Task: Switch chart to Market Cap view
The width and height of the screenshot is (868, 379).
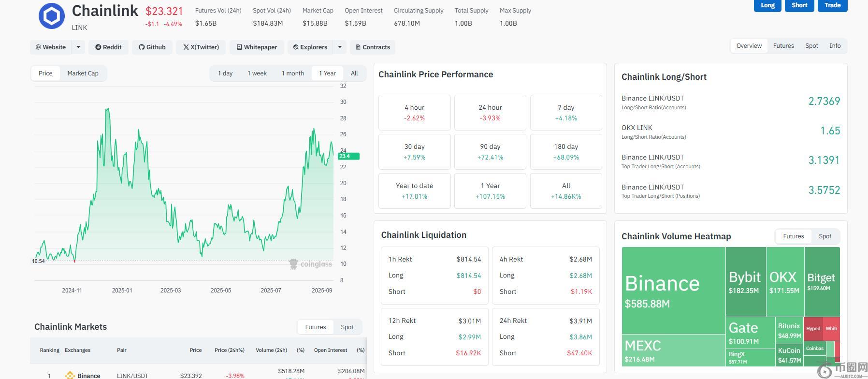Action: pyautogui.click(x=83, y=73)
